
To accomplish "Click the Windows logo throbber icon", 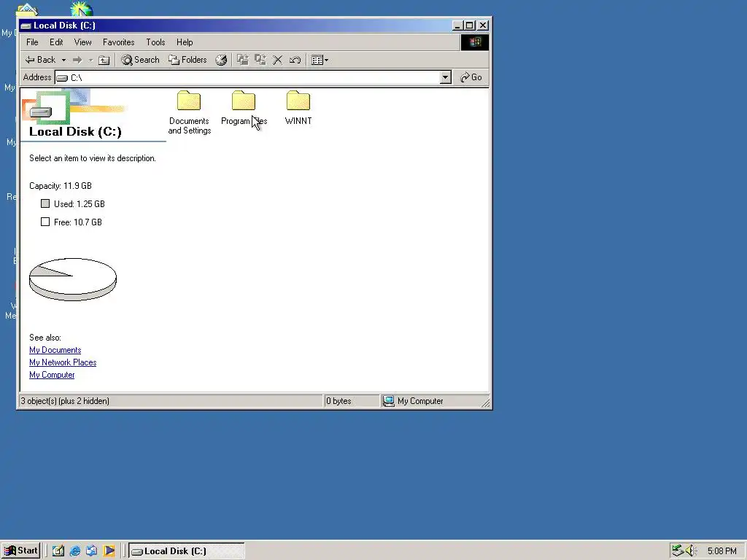I will pos(474,42).
